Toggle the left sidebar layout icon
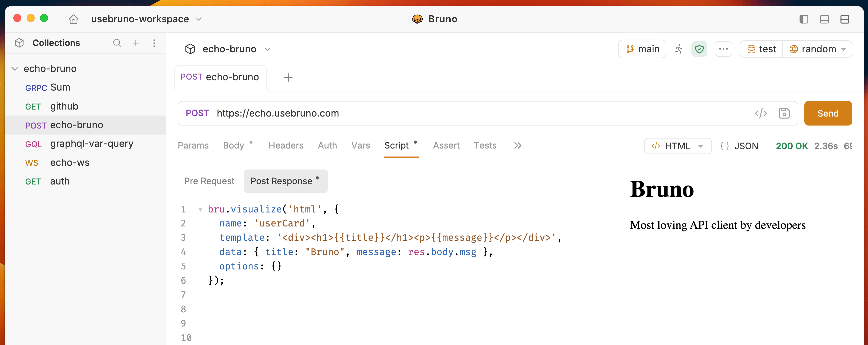This screenshot has height=345, width=868. [x=804, y=19]
